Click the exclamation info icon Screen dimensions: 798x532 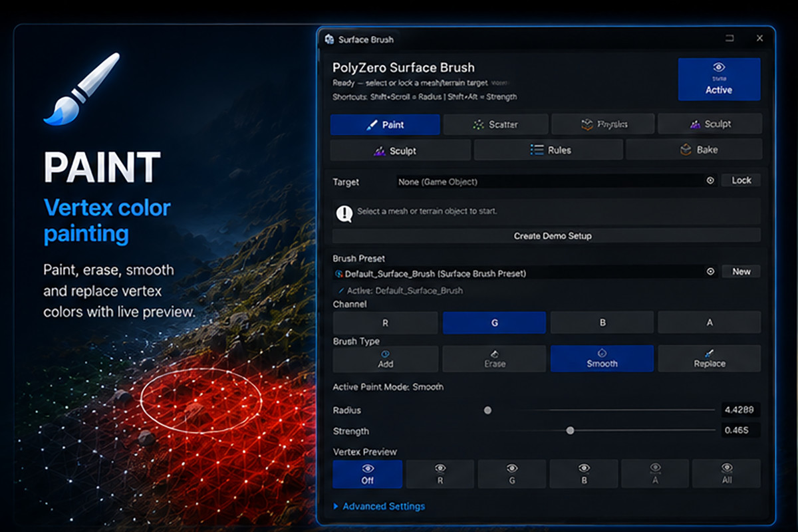344,213
